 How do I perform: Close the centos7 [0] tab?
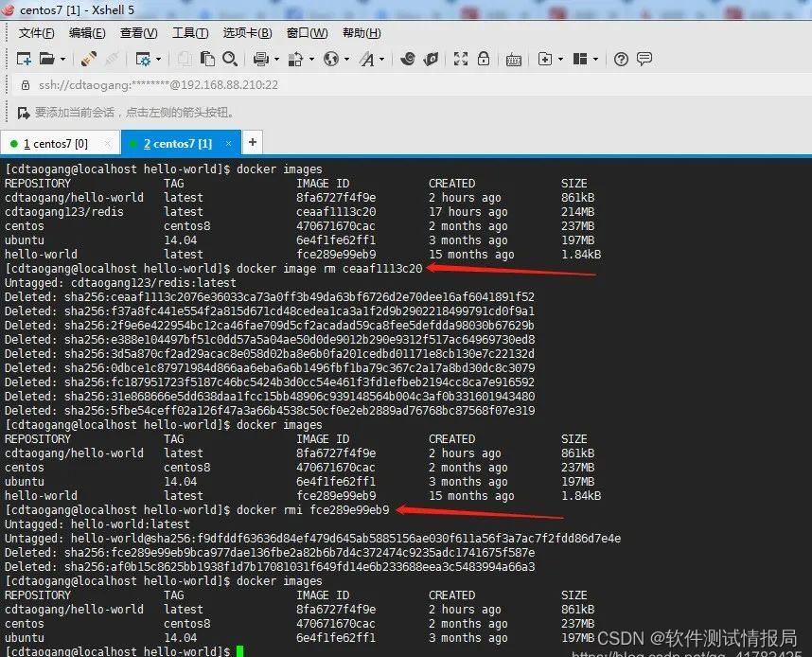click(x=107, y=144)
